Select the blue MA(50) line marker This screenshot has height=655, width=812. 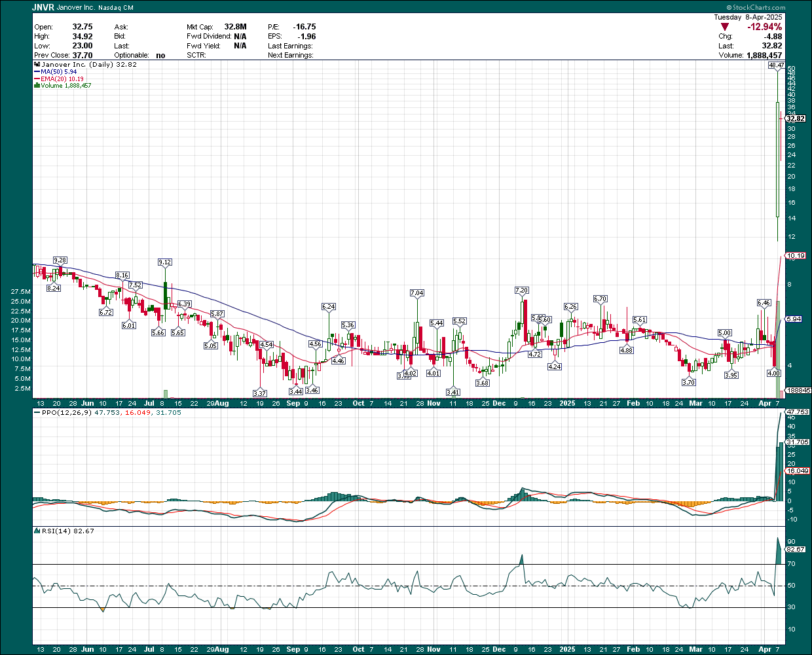(x=37, y=71)
